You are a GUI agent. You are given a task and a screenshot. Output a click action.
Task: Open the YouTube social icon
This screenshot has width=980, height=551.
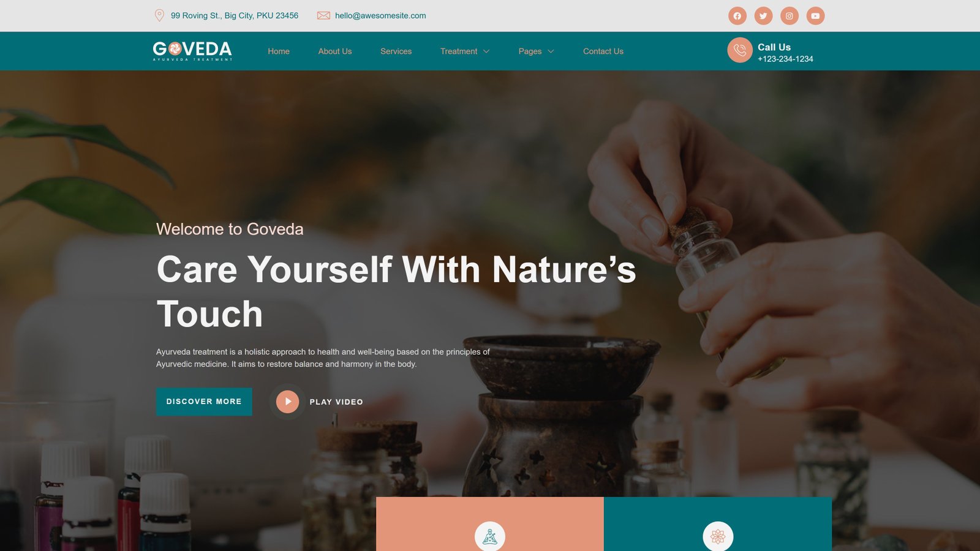815,16
